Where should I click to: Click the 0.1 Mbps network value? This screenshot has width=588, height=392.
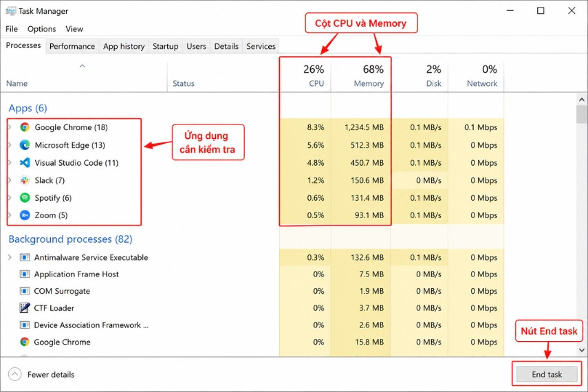[x=481, y=127]
